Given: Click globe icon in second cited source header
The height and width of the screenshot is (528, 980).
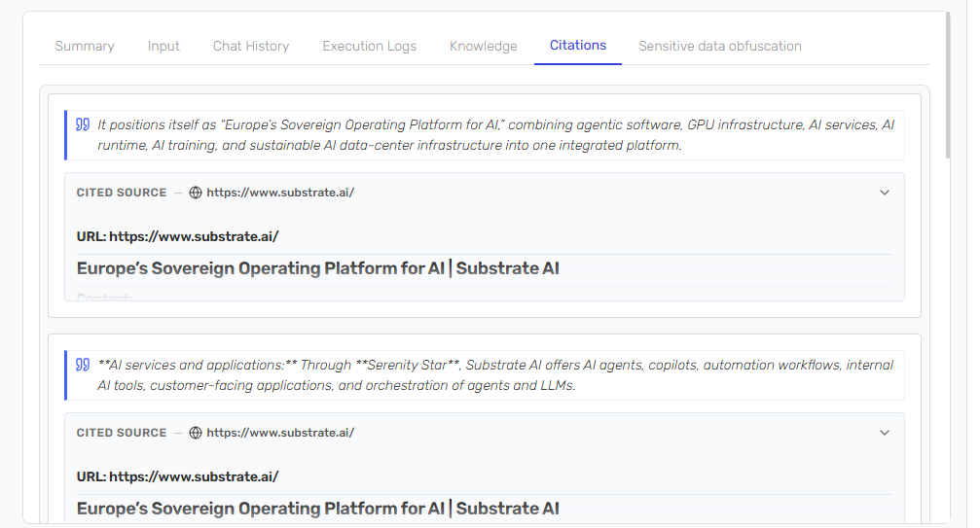Looking at the screenshot, I should tap(196, 433).
